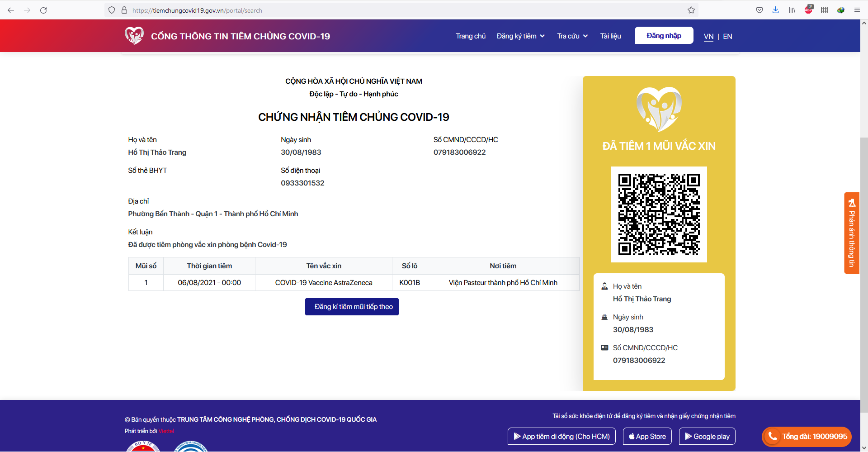
Task: Click the cell Viện Pasteur thành phố Hồ Chí Minh
Action: pos(503,283)
